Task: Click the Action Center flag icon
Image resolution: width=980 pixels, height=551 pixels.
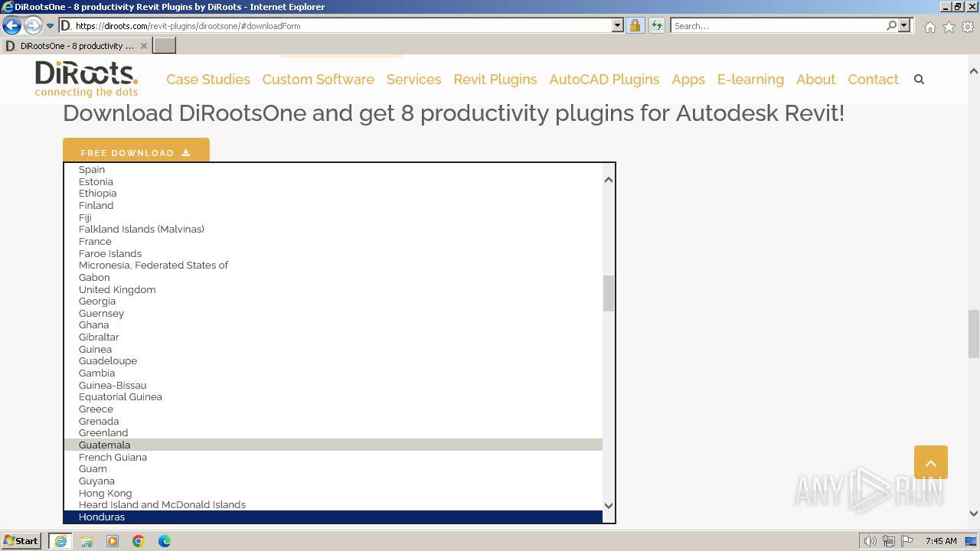Action: (907, 541)
